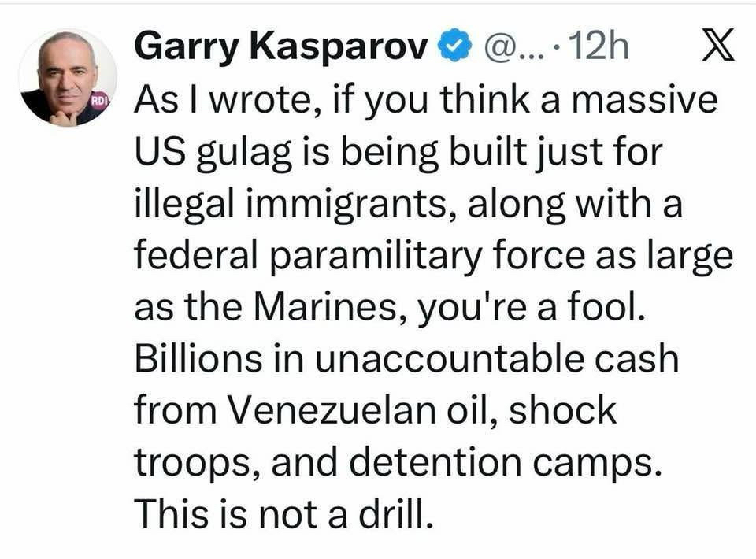Screen dimensions: 756x559
Task: Click the line 'from Venezuelan oil, shock'
Action: coord(375,411)
